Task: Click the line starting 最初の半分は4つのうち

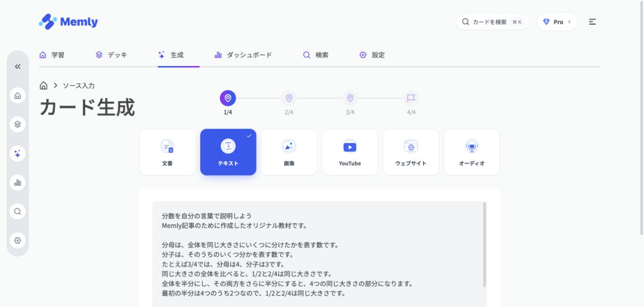Action: pos(253,293)
